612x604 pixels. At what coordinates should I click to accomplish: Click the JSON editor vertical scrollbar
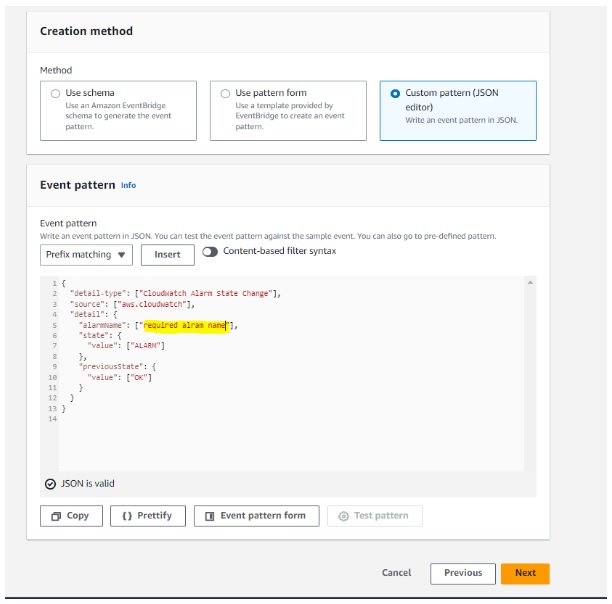(530, 373)
